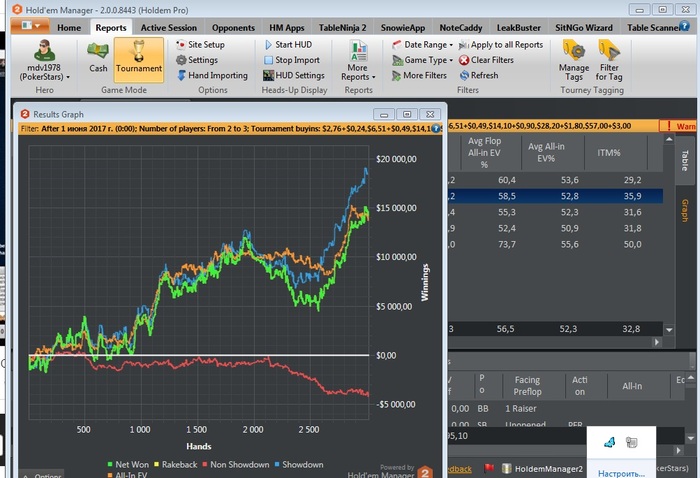
Task: Click the Holdem Manager logo in Results Graph title
Action: point(25,114)
